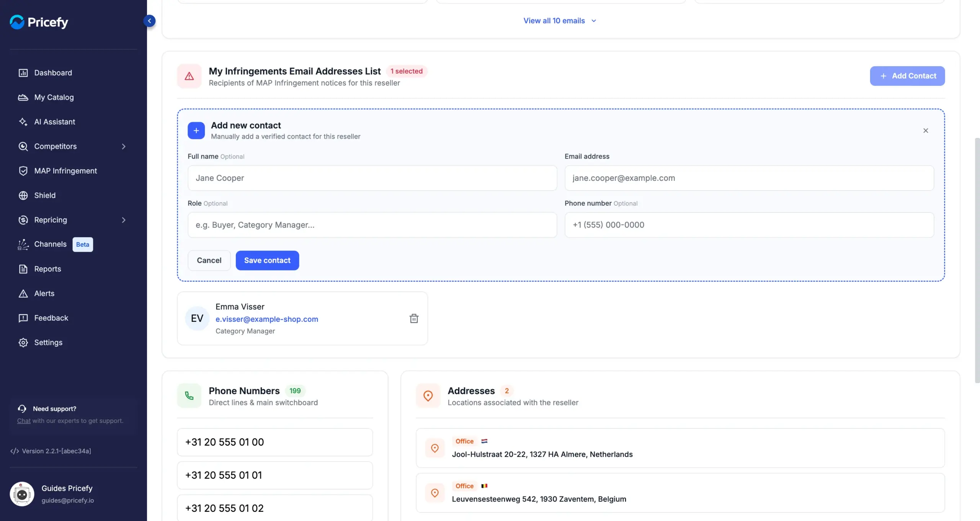Click the page vertical scrollbar

(x=977, y=260)
